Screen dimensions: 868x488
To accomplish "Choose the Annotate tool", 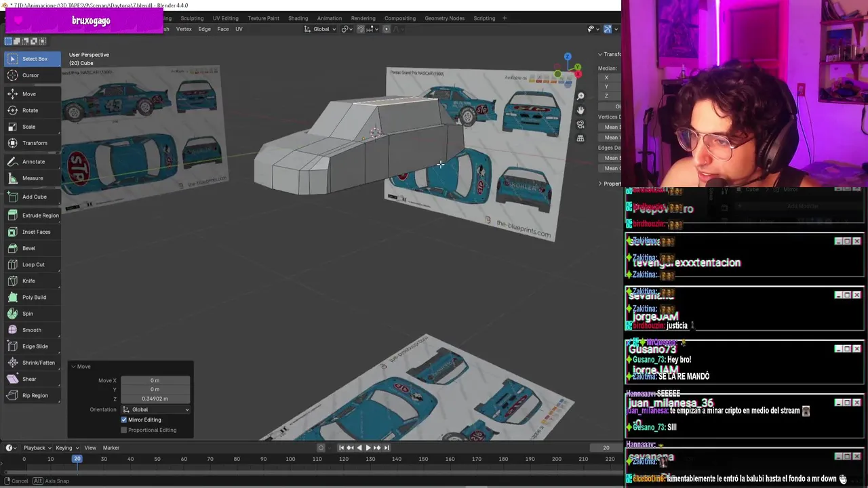I will 33,162.
